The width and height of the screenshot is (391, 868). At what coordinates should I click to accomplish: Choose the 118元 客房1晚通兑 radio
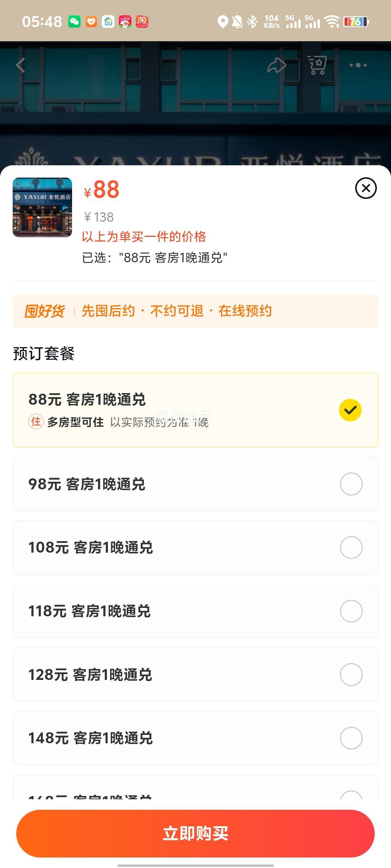(x=351, y=611)
